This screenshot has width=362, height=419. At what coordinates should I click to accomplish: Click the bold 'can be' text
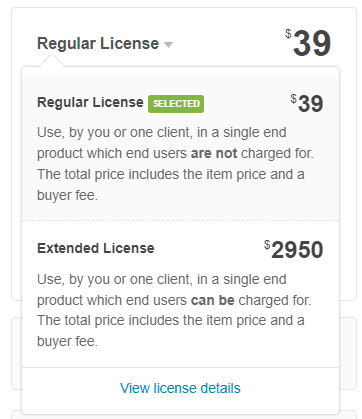click(x=213, y=300)
